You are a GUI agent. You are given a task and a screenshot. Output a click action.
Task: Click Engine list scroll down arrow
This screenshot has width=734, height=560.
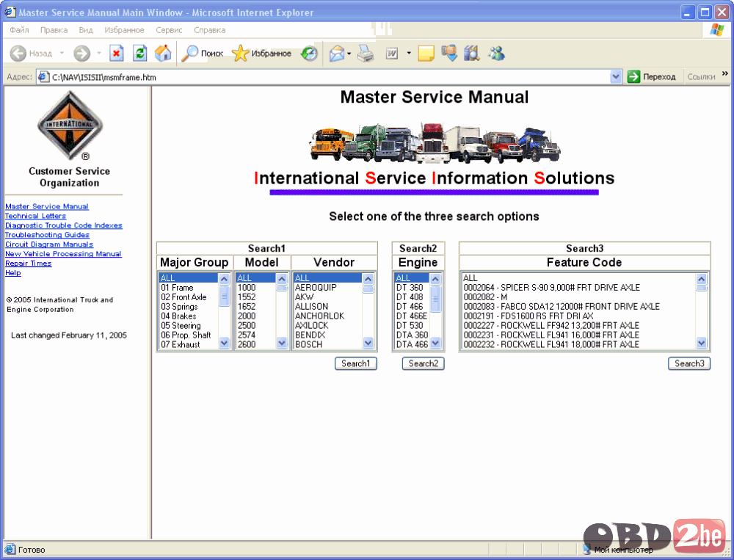point(435,343)
